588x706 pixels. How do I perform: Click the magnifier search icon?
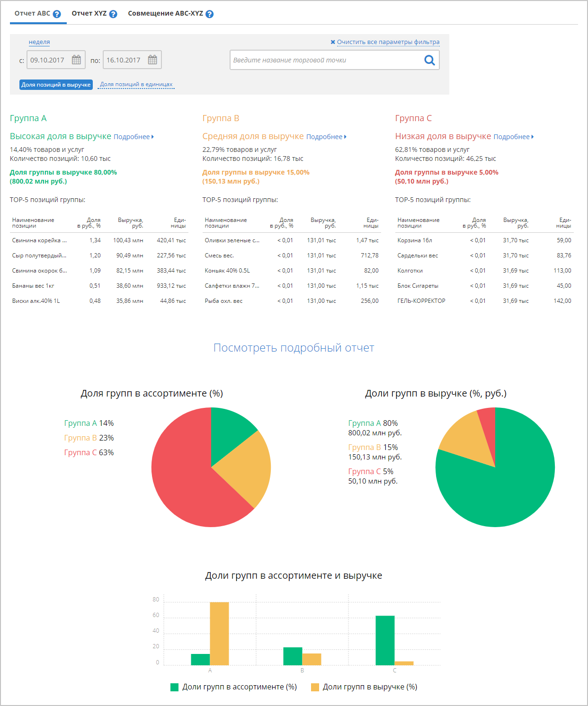pos(429,60)
